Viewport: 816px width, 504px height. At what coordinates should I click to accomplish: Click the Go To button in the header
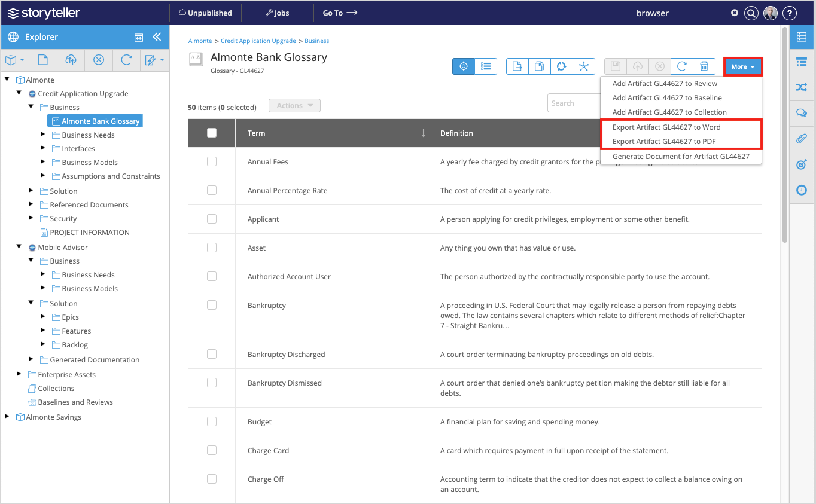[340, 13]
